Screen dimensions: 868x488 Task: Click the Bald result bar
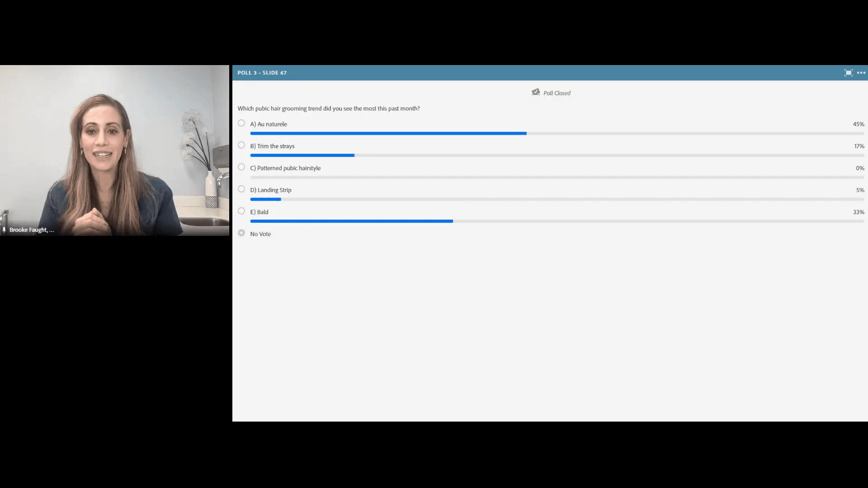click(557, 221)
